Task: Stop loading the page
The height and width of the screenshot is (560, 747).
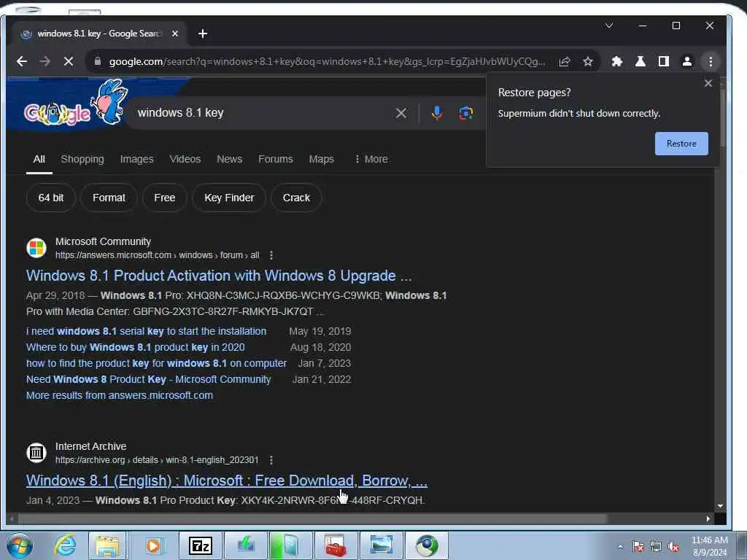Action: pyautogui.click(x=69, y=61)
